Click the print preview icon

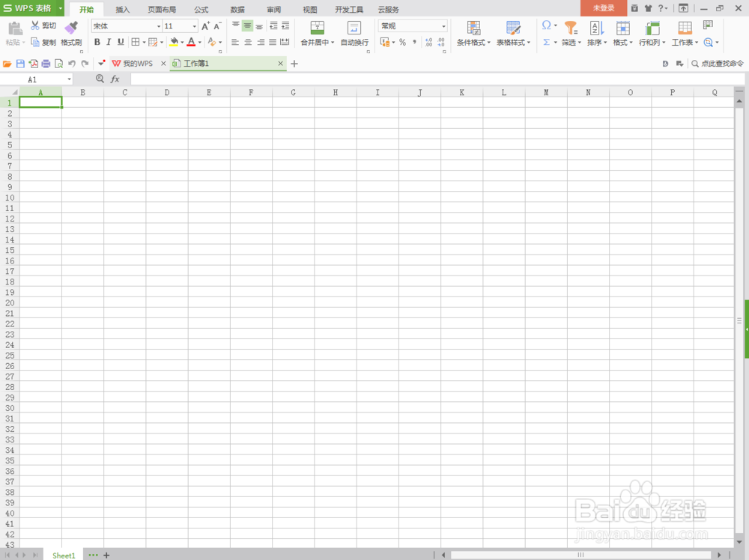click(58, 64)
